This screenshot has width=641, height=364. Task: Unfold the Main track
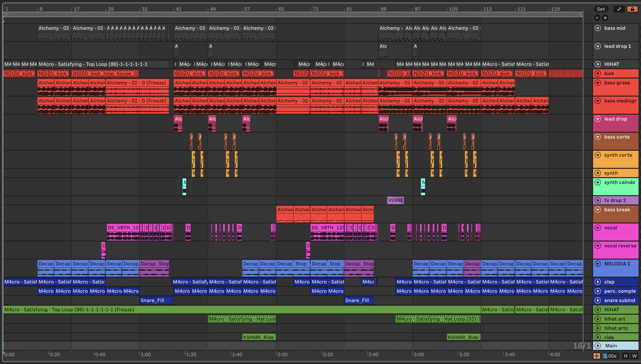598,345
